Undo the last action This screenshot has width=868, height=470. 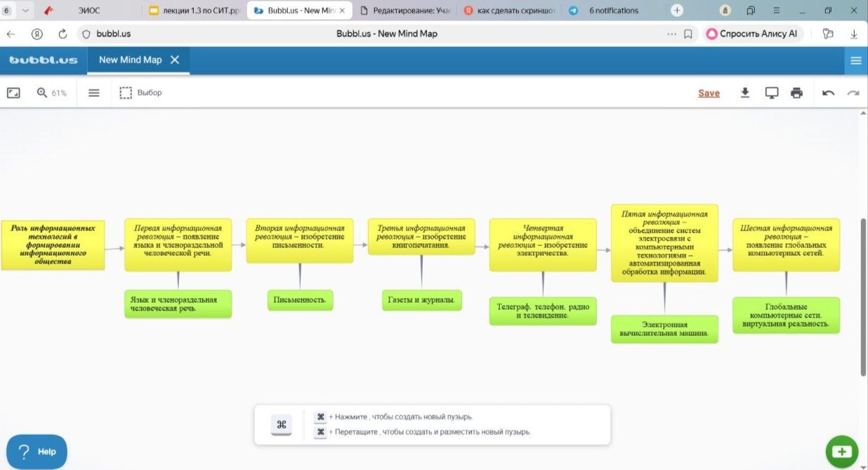point(828,93)
